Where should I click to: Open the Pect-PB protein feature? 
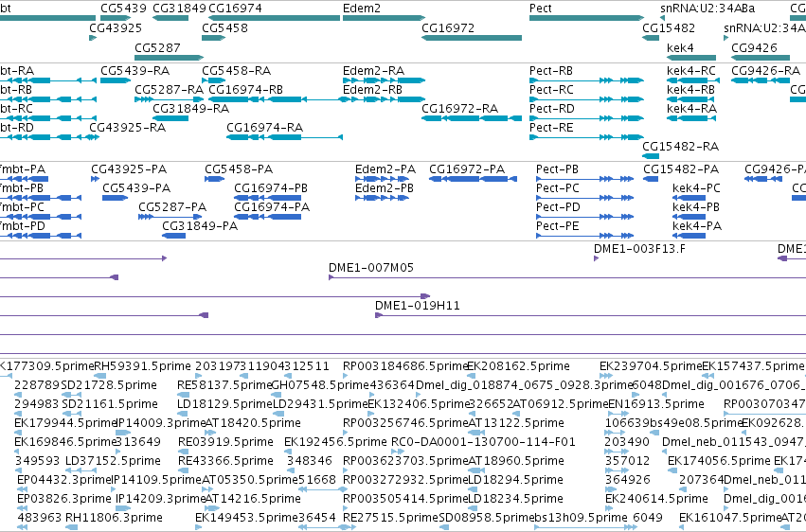click(585, 179)
